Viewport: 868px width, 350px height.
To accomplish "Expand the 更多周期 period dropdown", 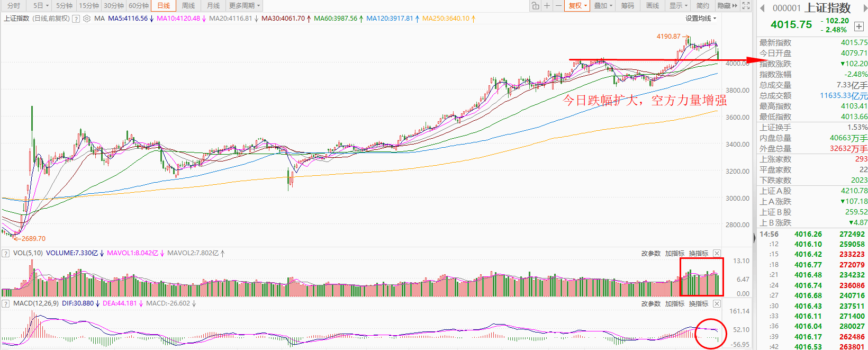I will [244, 6].
